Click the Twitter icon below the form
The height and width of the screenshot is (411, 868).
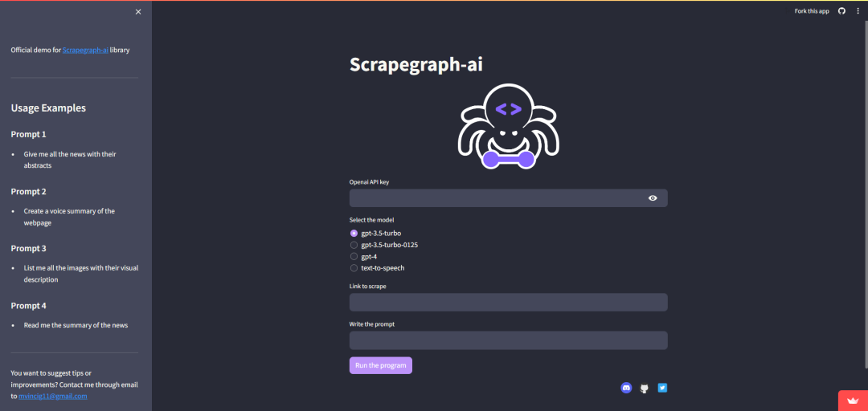[662, 388]
